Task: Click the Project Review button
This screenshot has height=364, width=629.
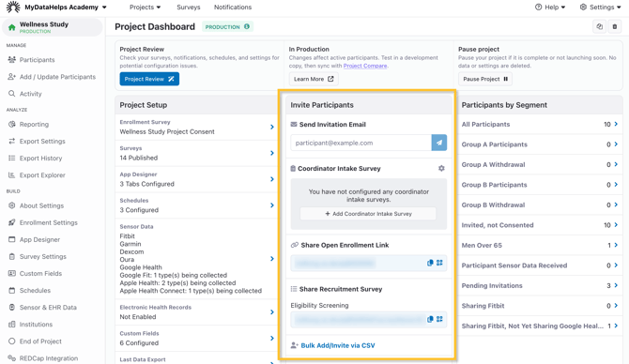Action: 149,79
